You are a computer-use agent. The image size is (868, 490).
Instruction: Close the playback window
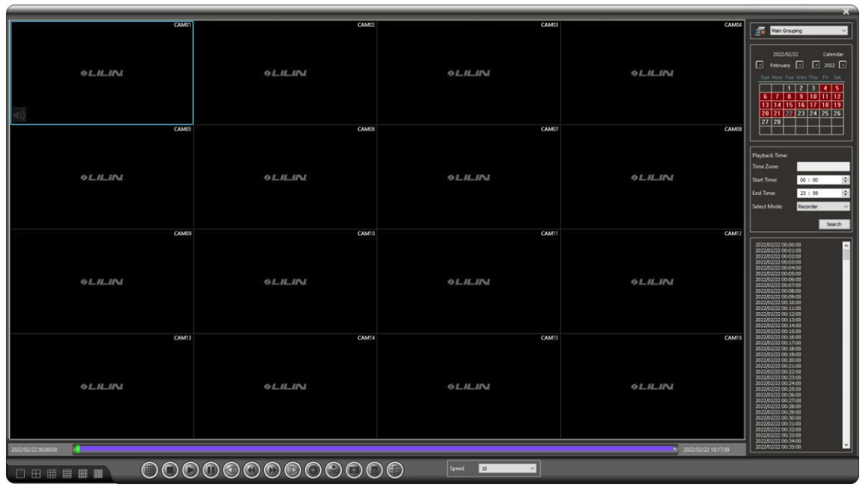(846, 12)
